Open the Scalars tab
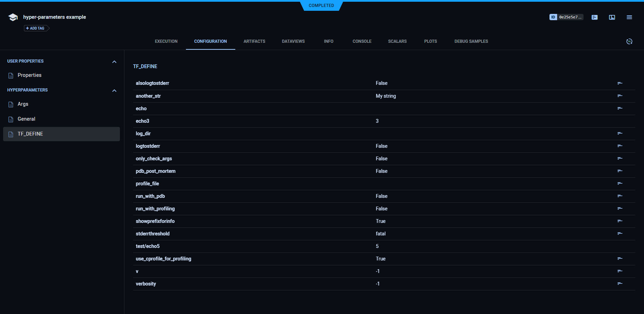Viewport: 644px width, 314px height. tap(397, 41)
